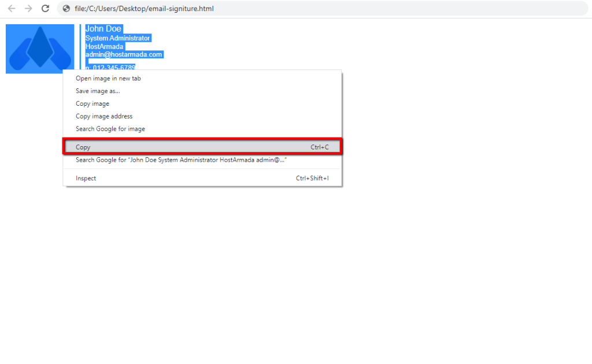Click the browser back navigation arrow

[x=12, y=9]
